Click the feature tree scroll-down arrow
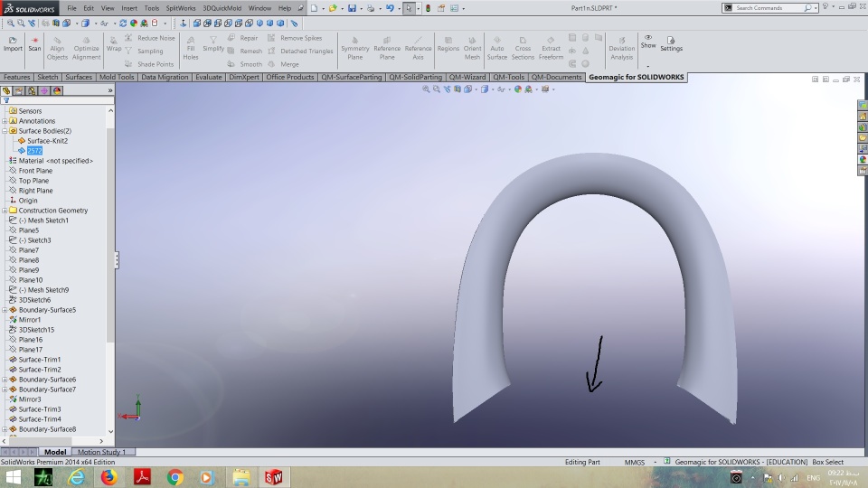This screenshot has width=868, height=488. pyautogui.click(x=110, y=431)
